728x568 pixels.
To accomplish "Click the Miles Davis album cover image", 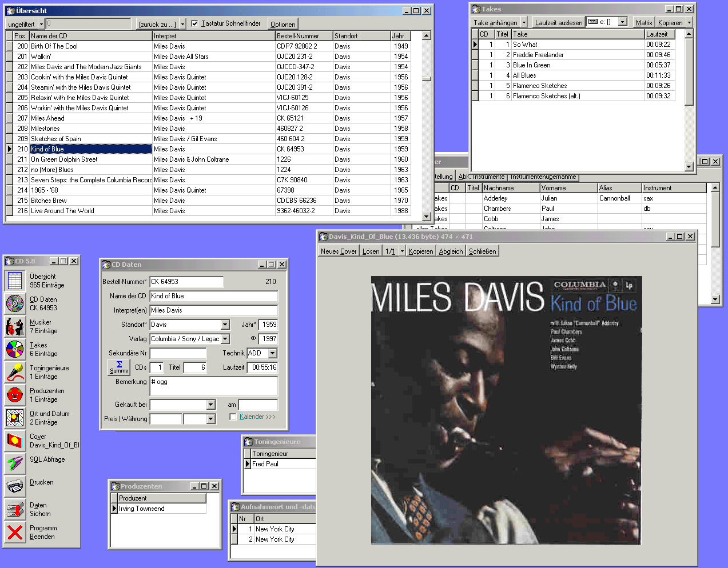I will point(506,410).
